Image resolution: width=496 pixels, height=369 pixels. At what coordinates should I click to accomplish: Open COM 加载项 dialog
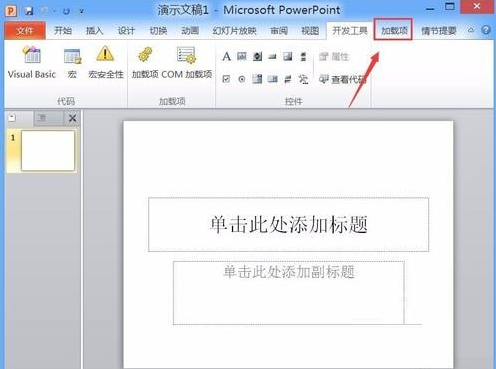coord(187,63)
